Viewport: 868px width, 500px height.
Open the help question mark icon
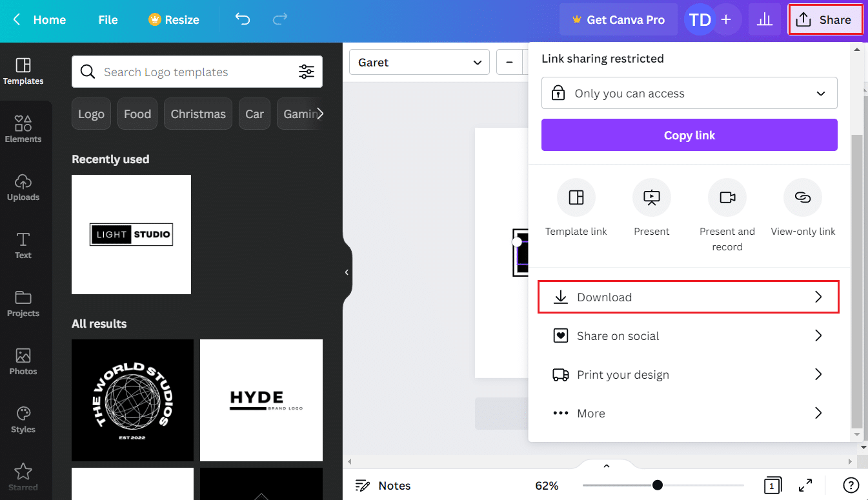click(x=851, y=485)
